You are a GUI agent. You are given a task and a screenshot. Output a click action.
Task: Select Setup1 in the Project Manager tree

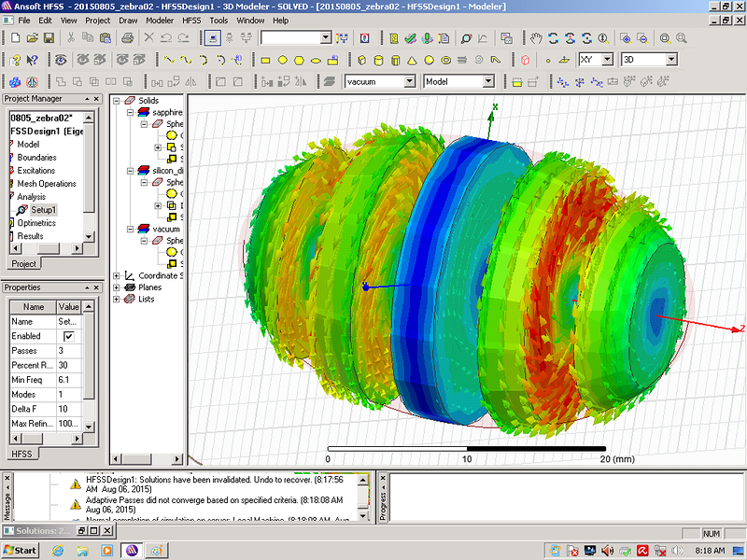point(43,210)
